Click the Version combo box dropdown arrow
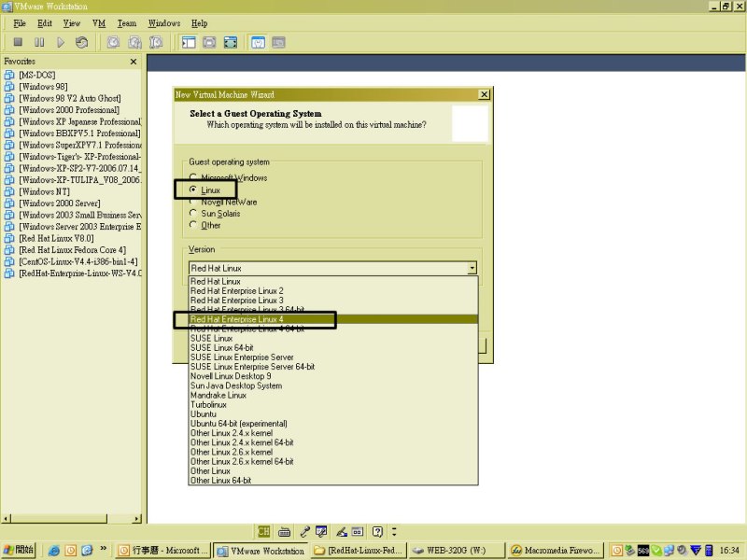This screenshot has width=747, height=560. [472, 268]
